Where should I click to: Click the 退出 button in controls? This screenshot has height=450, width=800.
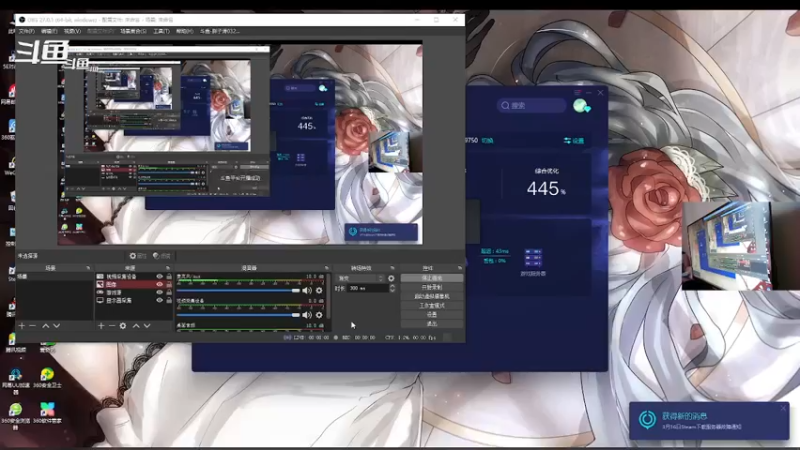(x=432, y=324)
